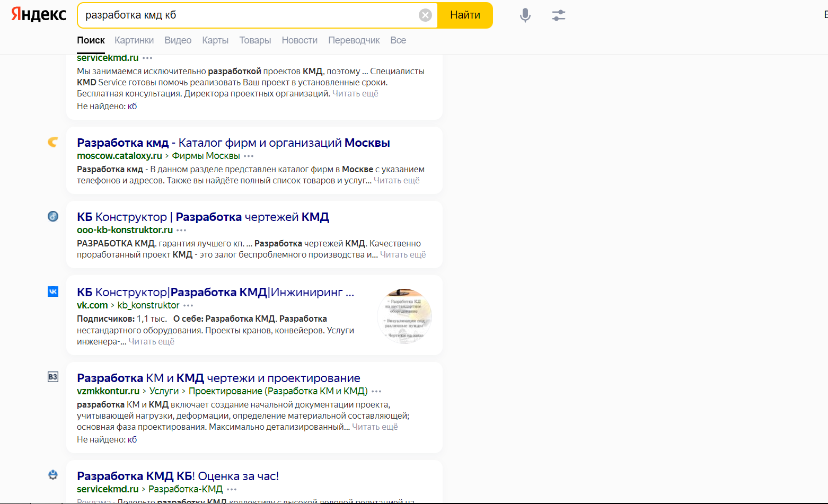
Task: Click the vk.com URL
Action: coord(92,305)
